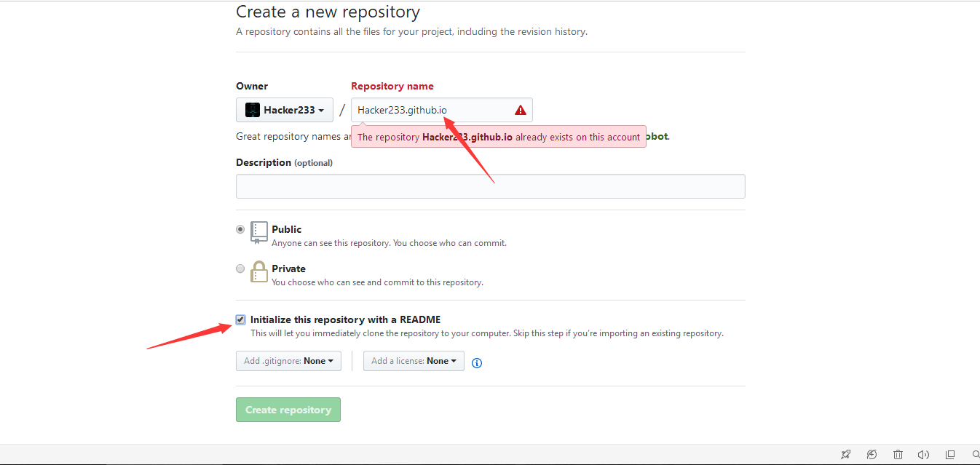Viewport: 980px width, 465px height.
Task: Click the circled plus icon in status bar
Action: 872,454
